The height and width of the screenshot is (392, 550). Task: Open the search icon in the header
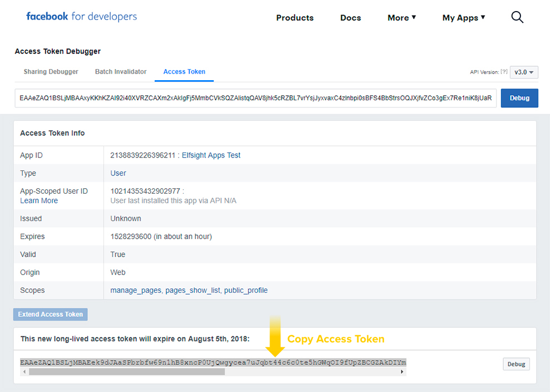tap(517, 17)
